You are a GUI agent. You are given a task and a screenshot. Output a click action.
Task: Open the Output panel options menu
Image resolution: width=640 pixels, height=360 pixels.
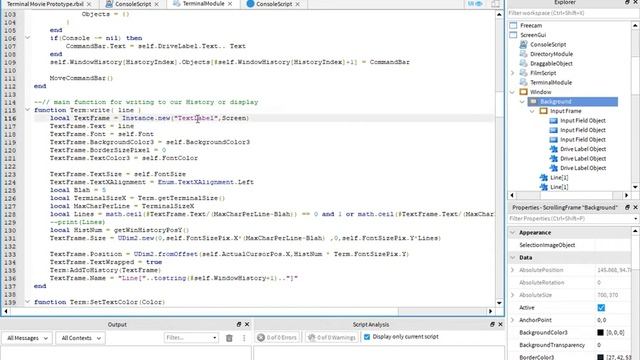(x=244, y=338)
